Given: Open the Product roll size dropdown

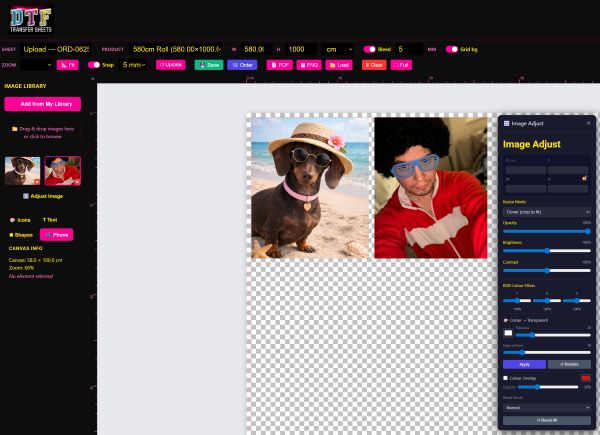Looking at the screenshot, I should (x=175, y=48).
